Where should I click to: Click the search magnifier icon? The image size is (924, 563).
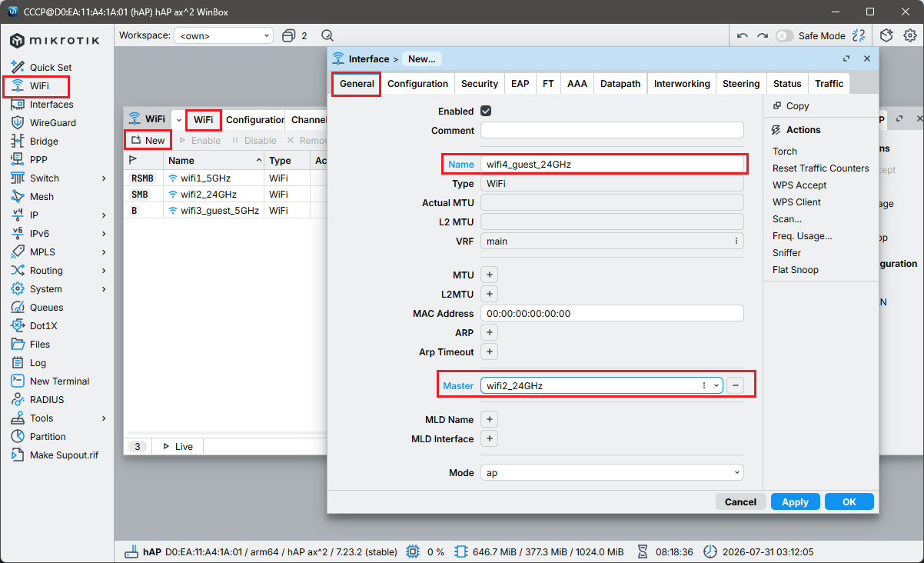click(x=327, y=35)
